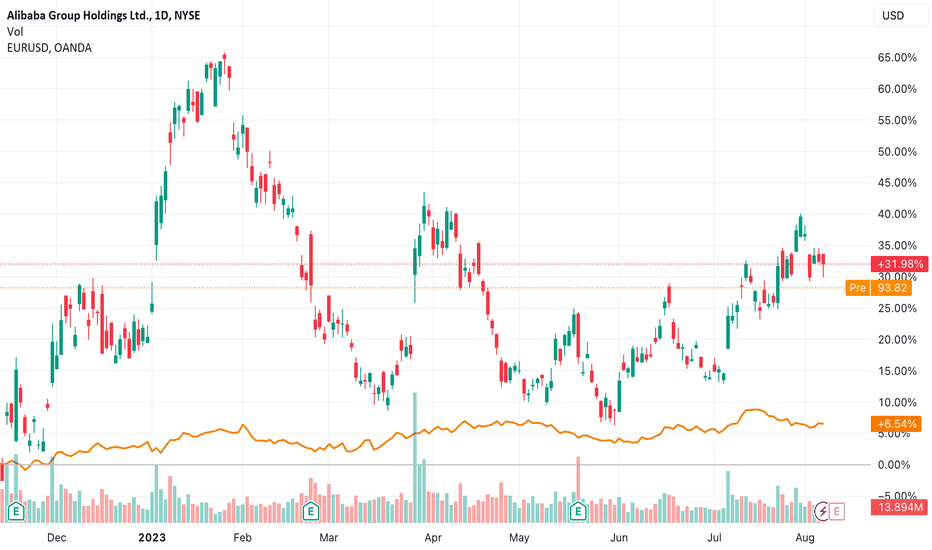Click the 15.00% price scale label

click(x=897, y=371)
